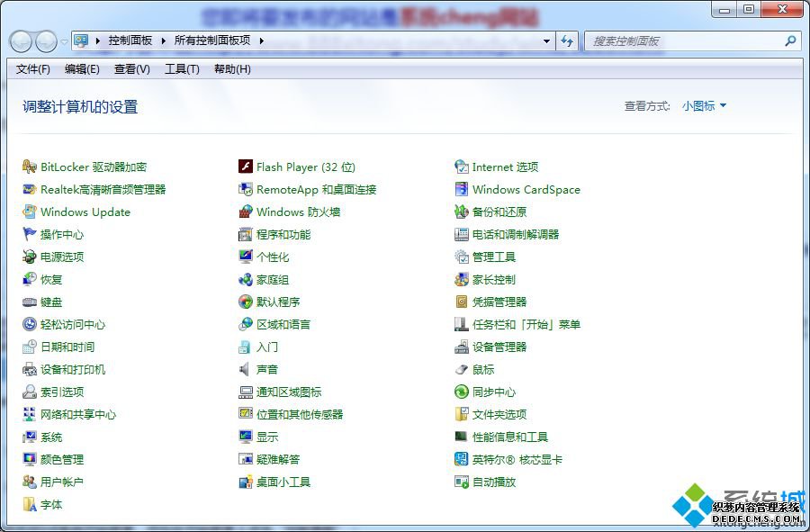Screen dimensions: 810x532
Task: Click the address bar refresh button
Action: [x=567, y=41]
